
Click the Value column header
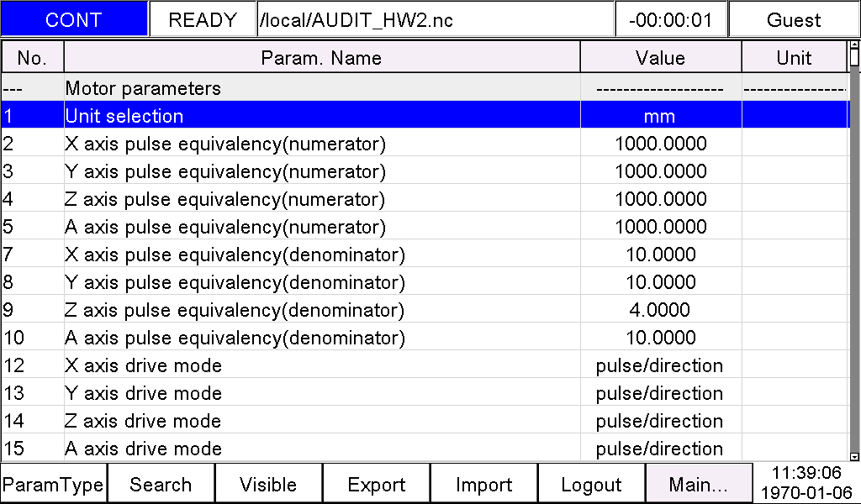661,58
